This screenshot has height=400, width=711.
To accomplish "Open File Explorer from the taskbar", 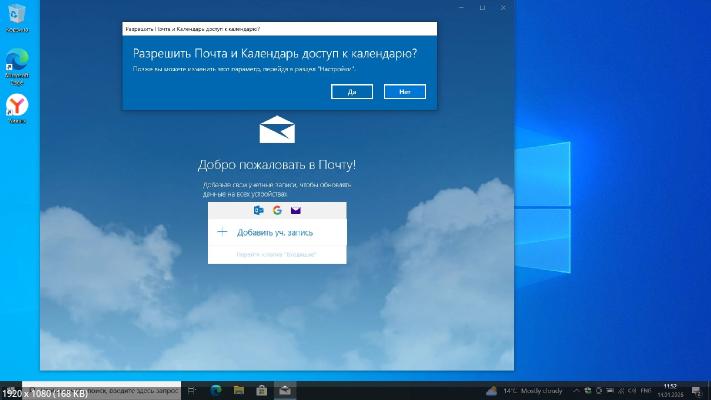I will [239, 390].
